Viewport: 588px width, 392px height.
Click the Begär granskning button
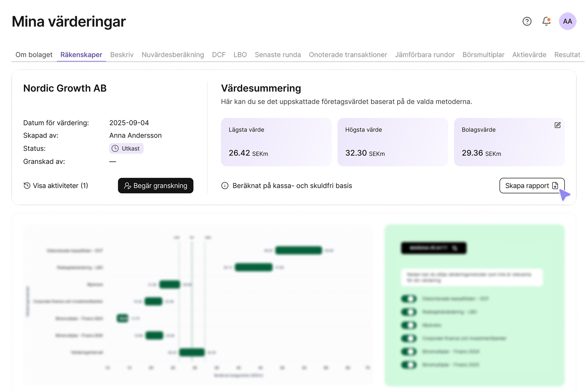[x=156, y=185]
